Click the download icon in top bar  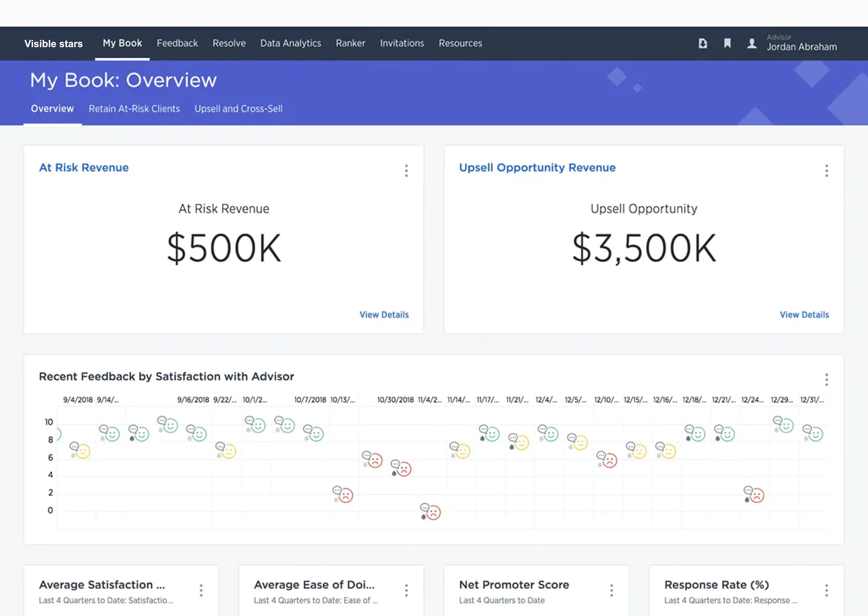click(703, 44)
